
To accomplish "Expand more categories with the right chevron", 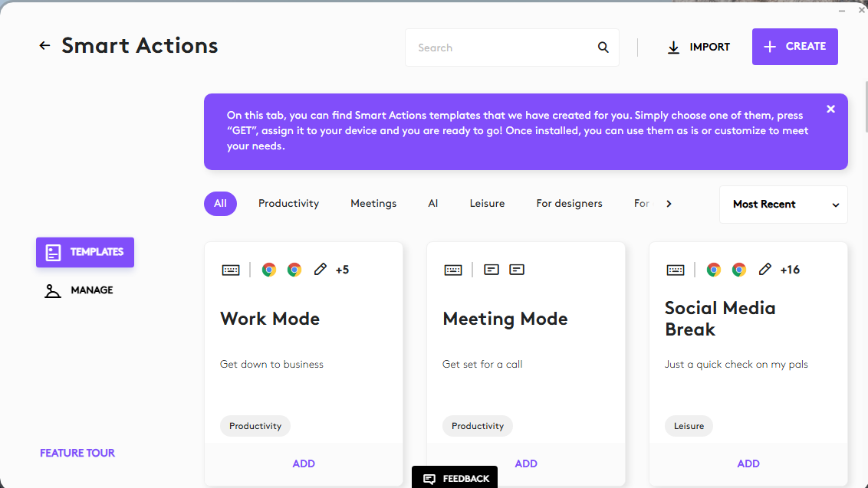I will coord(669,204).
